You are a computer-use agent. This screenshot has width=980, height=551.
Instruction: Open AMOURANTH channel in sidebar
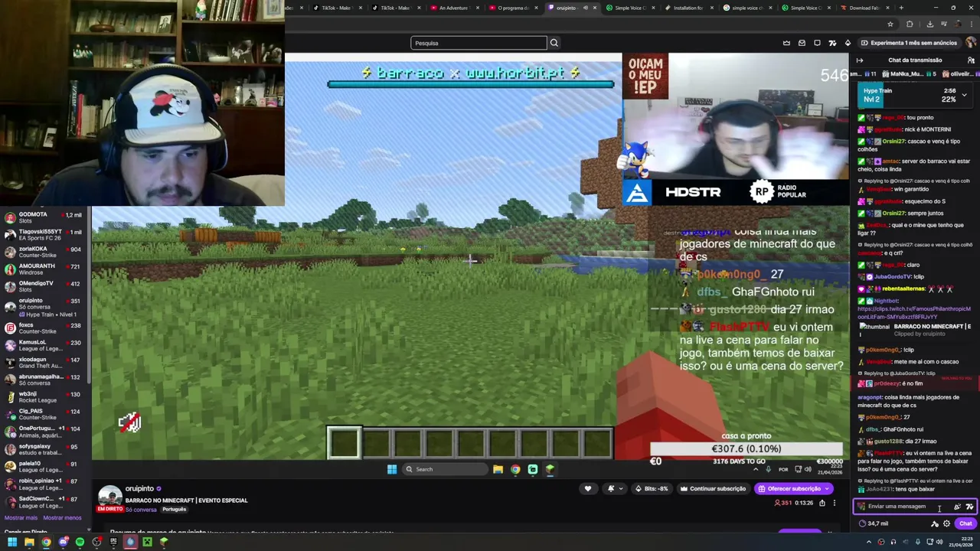click(x=44, y=269)
